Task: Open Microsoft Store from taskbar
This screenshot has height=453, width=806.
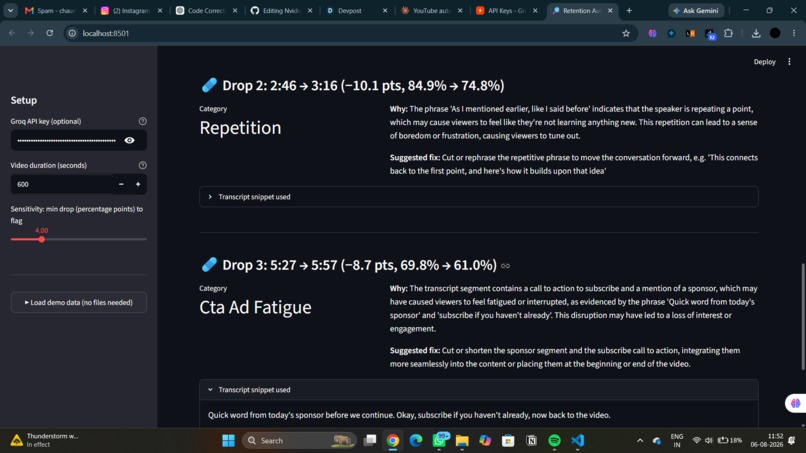Action: [x=508, y=441]
